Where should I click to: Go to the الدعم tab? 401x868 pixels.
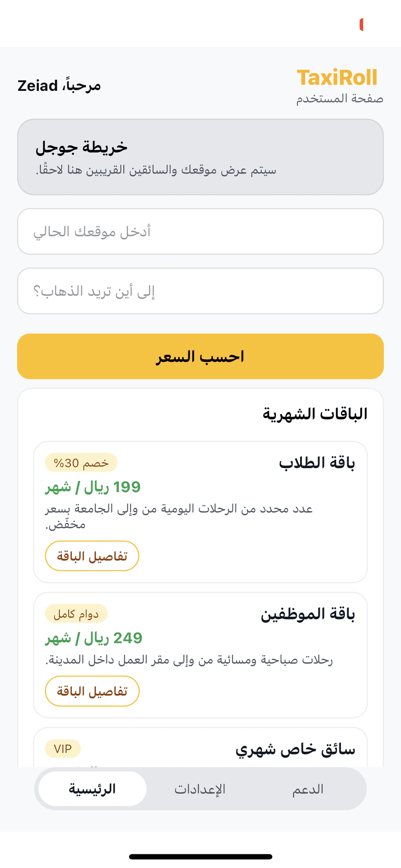(x=308, y=789)
